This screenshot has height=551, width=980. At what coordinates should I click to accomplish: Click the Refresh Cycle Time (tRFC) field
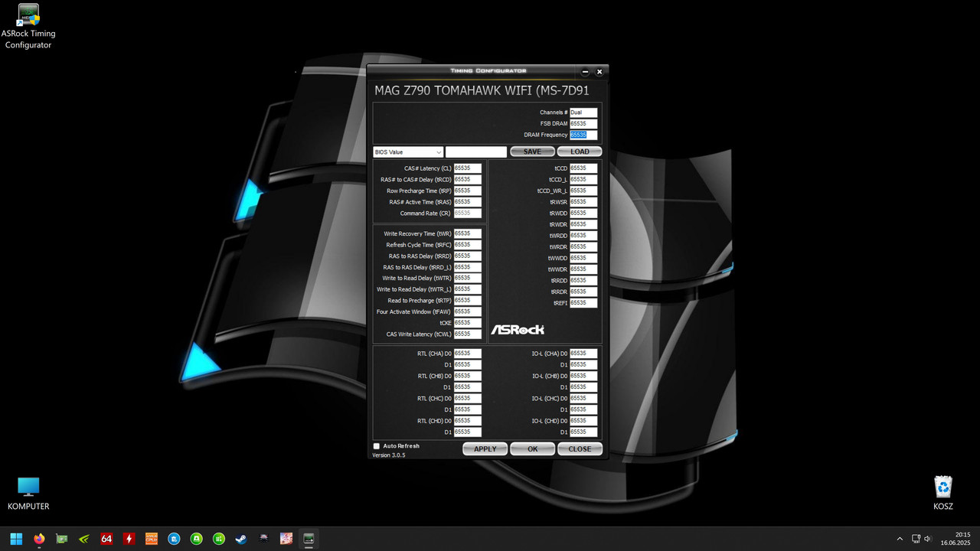click(468, 245)
